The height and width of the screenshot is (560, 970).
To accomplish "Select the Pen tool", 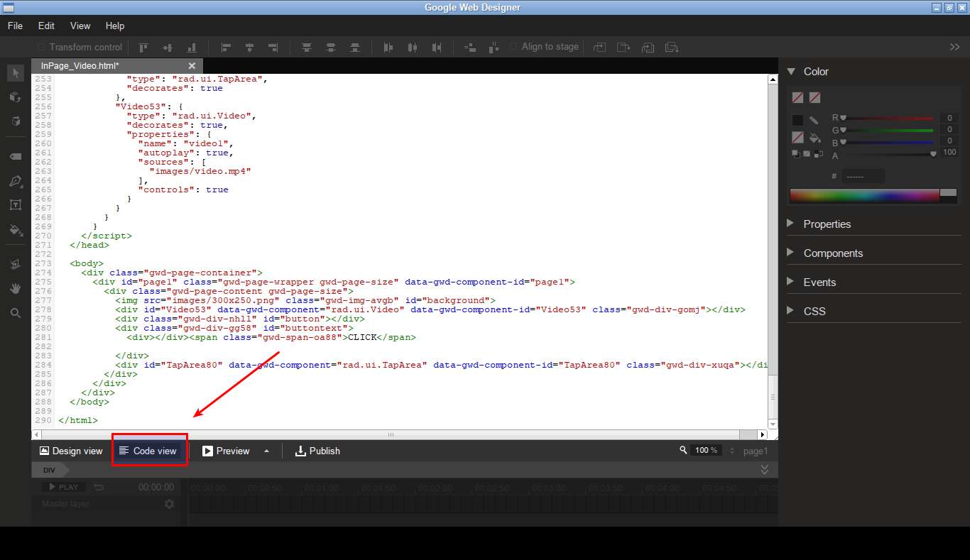I will [15, 181].
